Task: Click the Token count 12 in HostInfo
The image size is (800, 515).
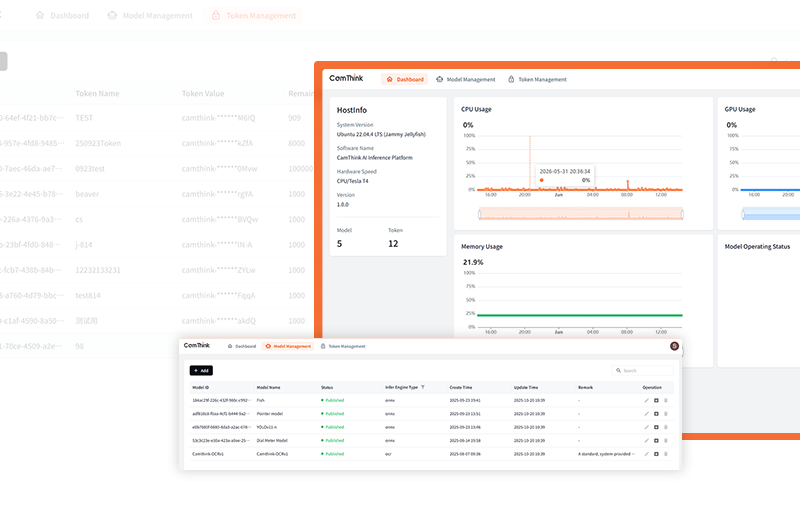Action: click(393, 244)
